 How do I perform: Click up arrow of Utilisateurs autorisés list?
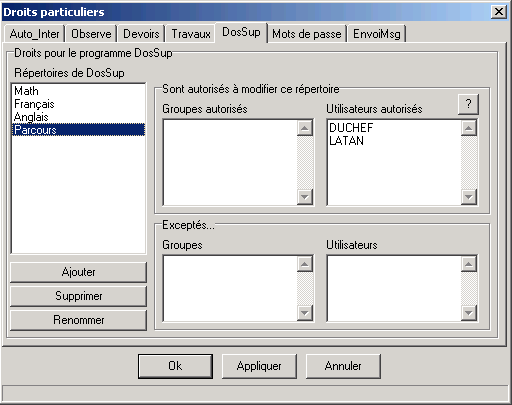pyautogui.click(x=469, y=128)
